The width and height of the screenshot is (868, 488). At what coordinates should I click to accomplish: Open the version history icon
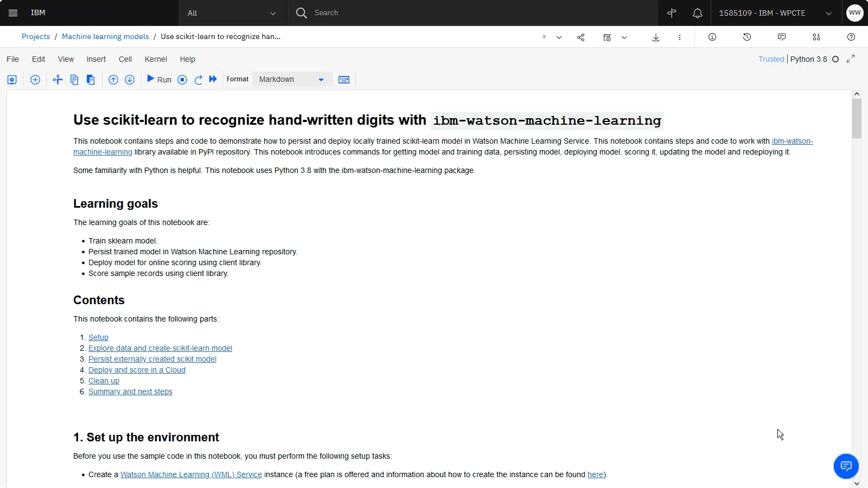pyautogui.click(x=747, y=37)
